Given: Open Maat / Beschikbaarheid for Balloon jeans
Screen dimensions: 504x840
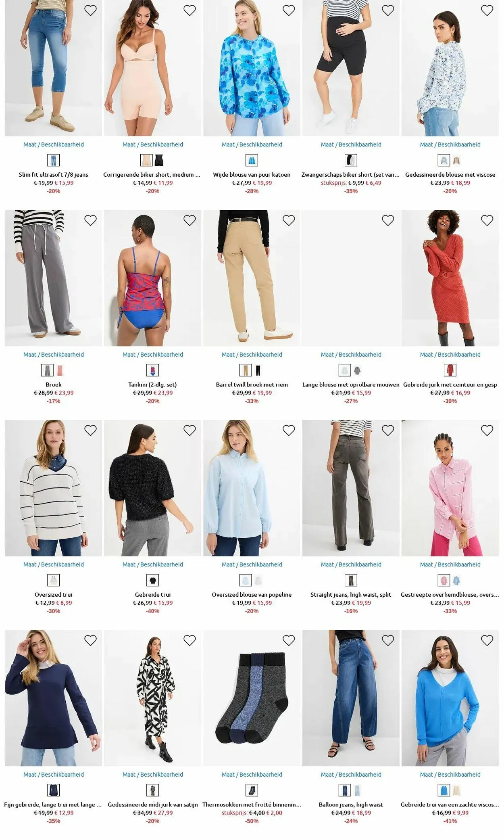Looking at the screenshot, I should (351, 775).
